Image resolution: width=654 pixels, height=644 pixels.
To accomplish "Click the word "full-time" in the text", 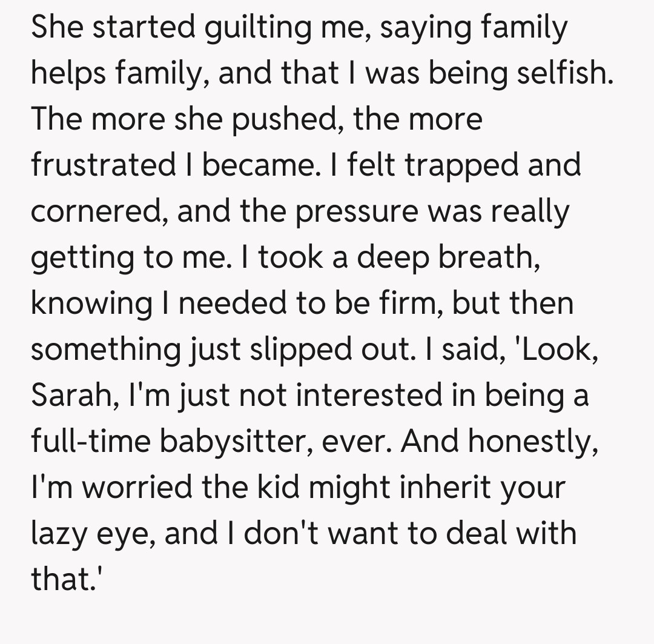I will tap(90, 441).
